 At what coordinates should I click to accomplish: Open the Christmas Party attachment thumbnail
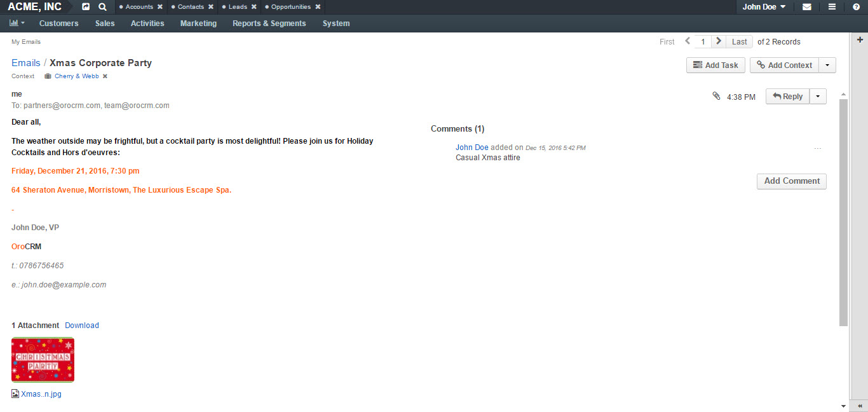[x=43, y=360]
